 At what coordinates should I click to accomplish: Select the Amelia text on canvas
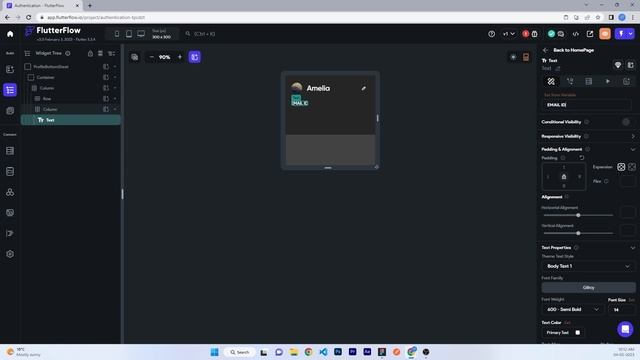(x=318, y=88)
